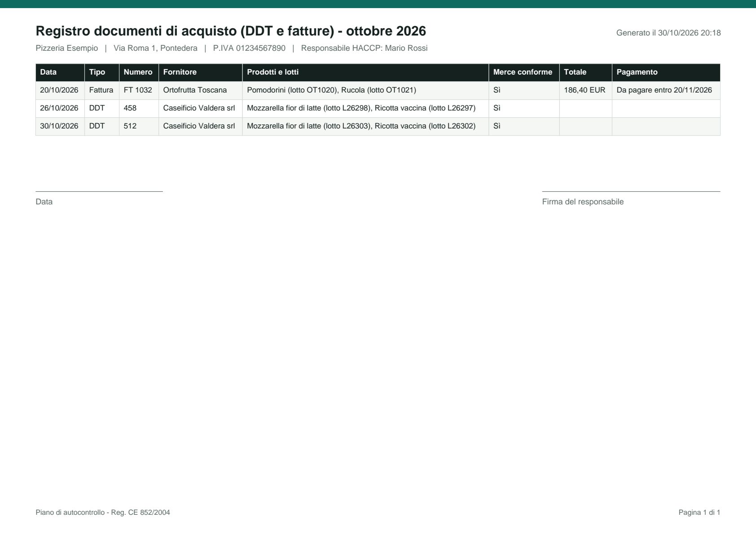The height and width of the screenshot is (535, 756).
Task: Click the date cell '26/10/2026'
Action: click(x=59, y=108)
